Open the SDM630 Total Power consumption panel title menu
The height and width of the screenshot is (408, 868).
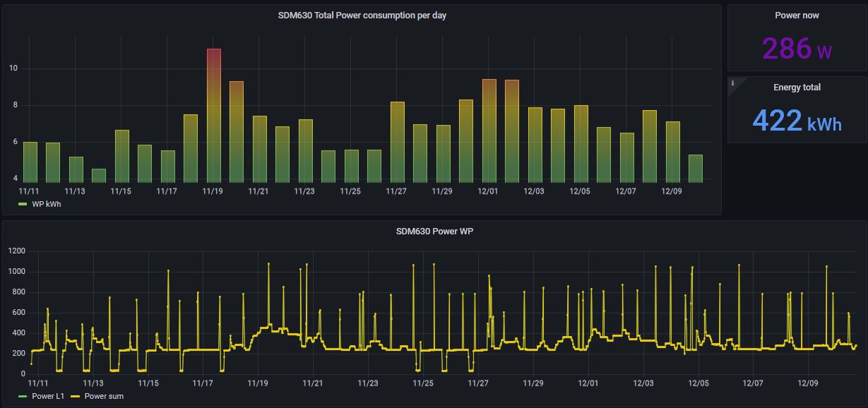[362, 16]
